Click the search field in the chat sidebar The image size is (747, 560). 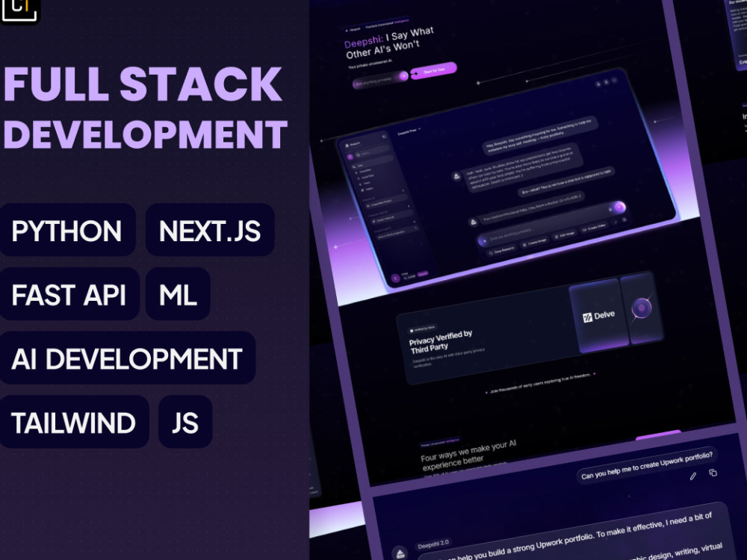click(371, 153)
